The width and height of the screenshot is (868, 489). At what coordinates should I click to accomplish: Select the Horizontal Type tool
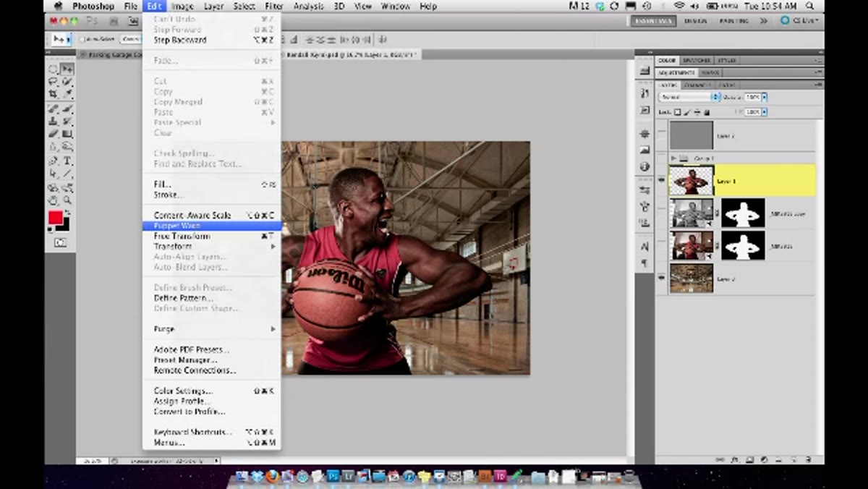point(67,161)
